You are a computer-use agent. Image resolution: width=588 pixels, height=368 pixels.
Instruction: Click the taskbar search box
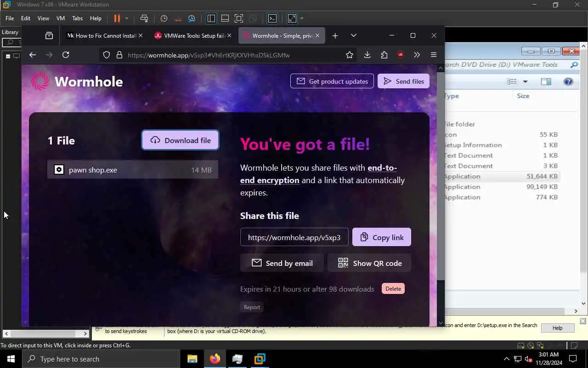(x=101, y=359)
